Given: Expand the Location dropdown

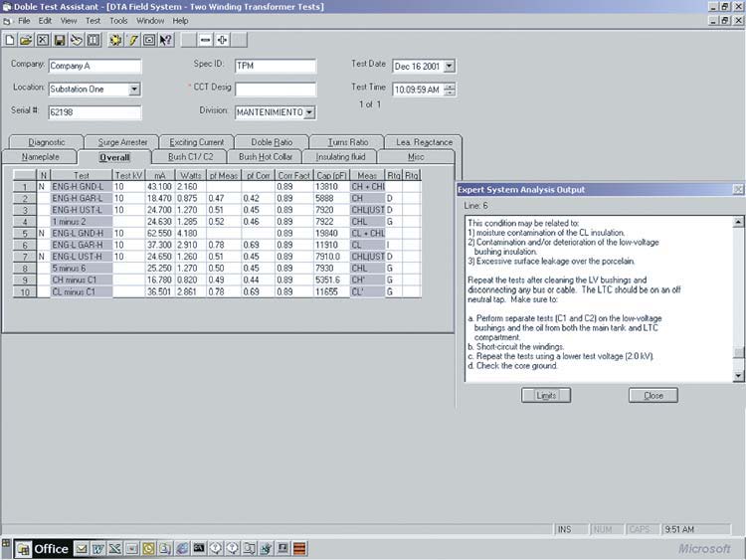Looking at the screenshot, I should click(x=134, y=90).
